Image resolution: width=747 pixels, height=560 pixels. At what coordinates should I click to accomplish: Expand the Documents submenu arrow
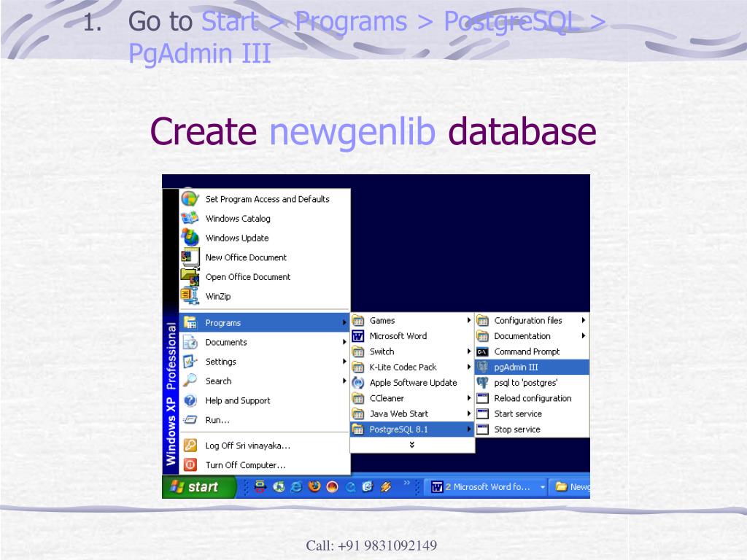[344, 342]
